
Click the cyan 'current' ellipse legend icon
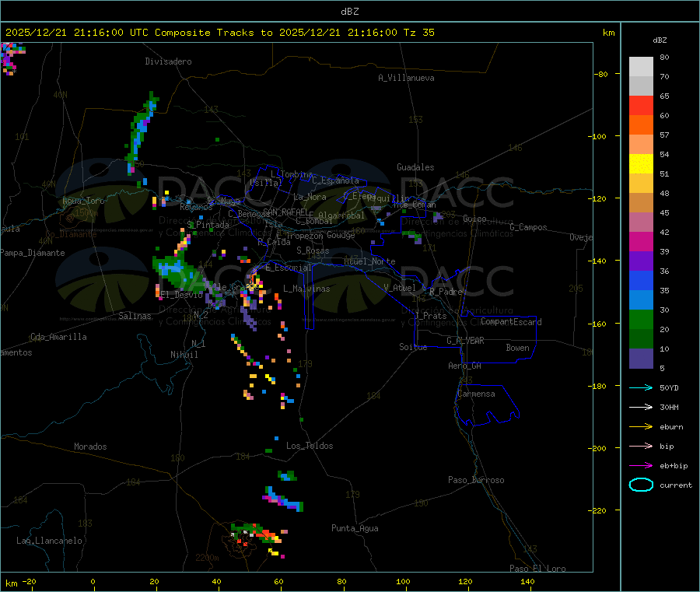[641, 485]
